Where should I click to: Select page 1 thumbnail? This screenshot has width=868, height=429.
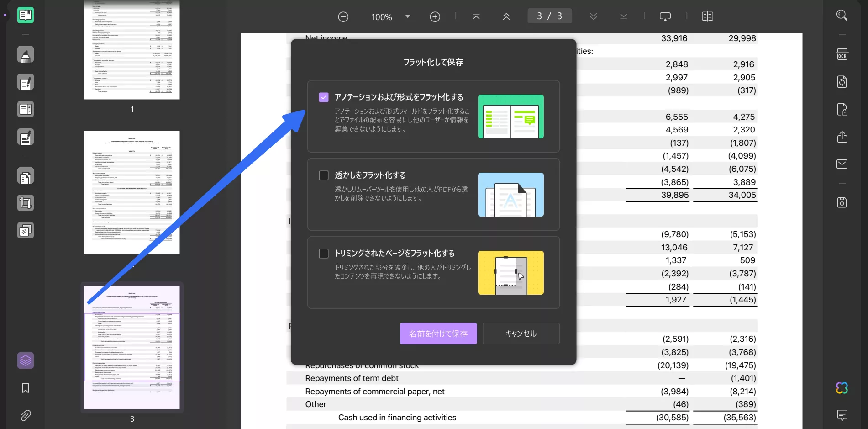tap(132, 50)
